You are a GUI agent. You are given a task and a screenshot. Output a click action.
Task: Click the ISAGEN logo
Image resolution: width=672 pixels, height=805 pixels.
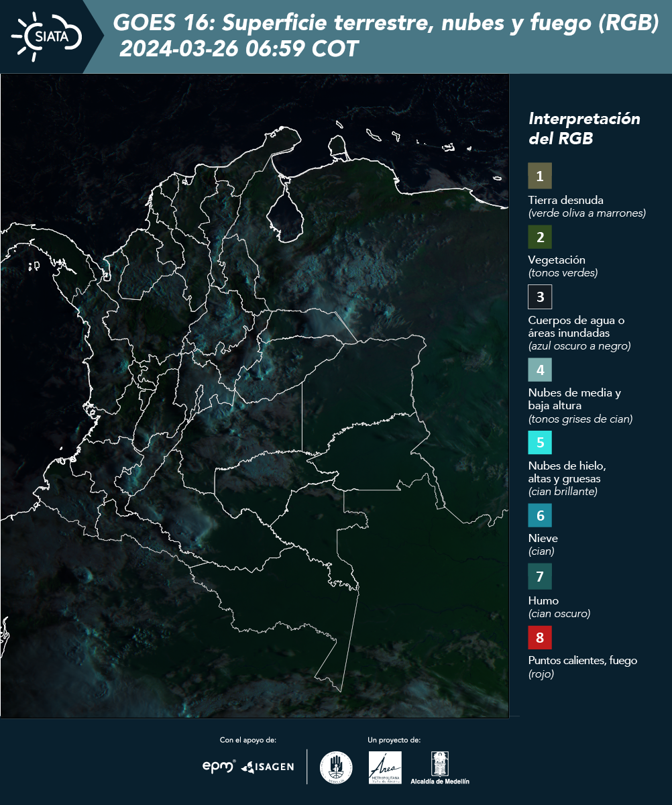coord(267,766)
